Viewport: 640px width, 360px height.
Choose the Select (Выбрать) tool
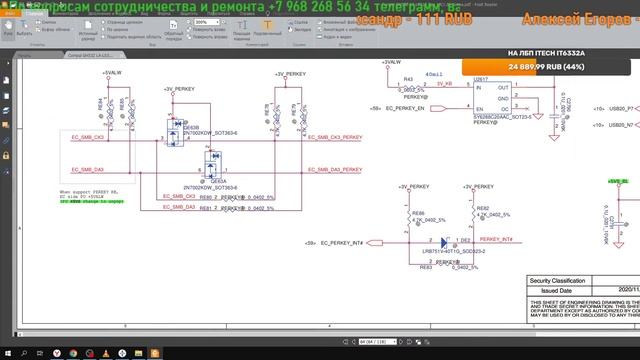[x=24, y=29]
